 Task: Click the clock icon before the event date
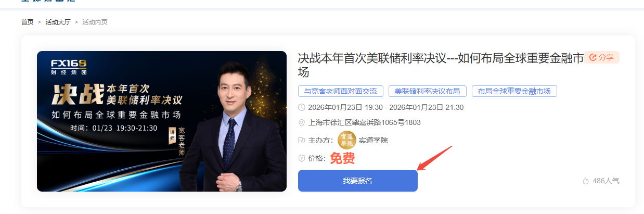click(x=302, y=107)
